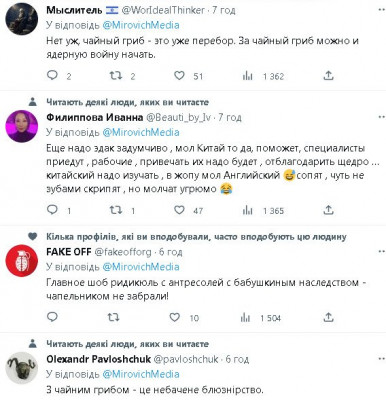
Task: Like the tweet with 47 likes
Action: 179,210
